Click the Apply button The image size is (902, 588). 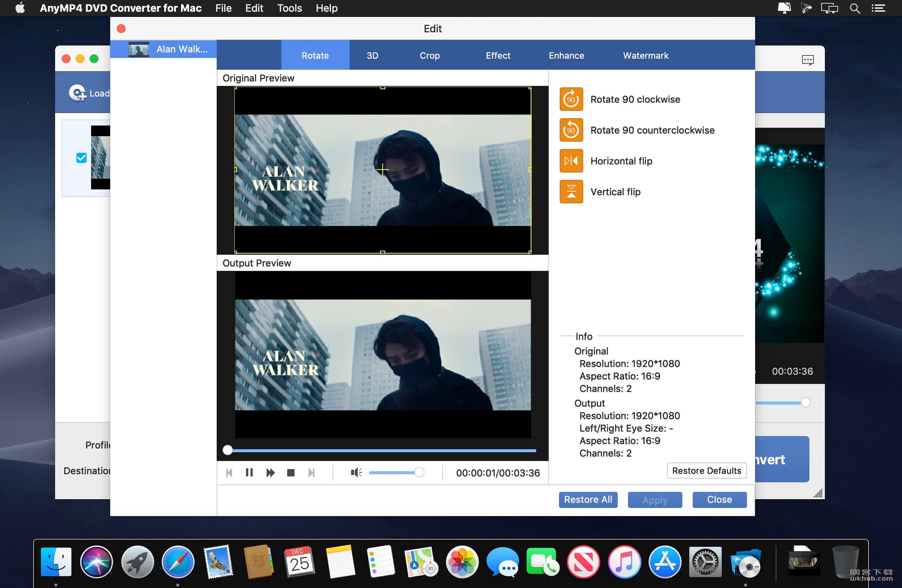click(654, 499)
